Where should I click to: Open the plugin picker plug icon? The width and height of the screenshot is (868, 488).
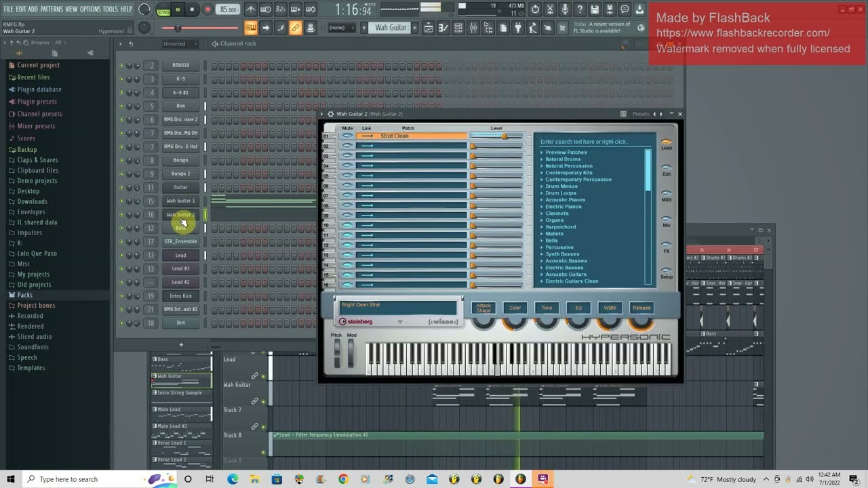click(519, 28)
